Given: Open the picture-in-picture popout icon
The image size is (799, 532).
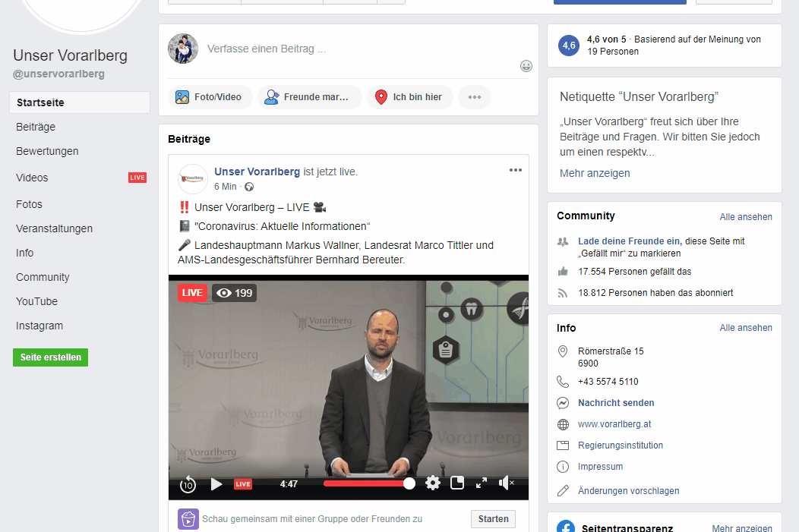Looking at the screenshot, I should pos(457,483).
